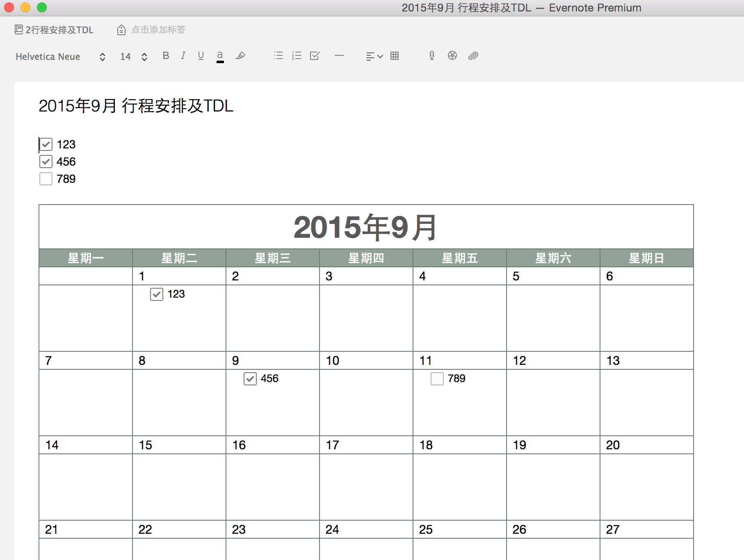Record an audio note with microphone
This screenshot has height=560, width=744.
tap(431, 56)
